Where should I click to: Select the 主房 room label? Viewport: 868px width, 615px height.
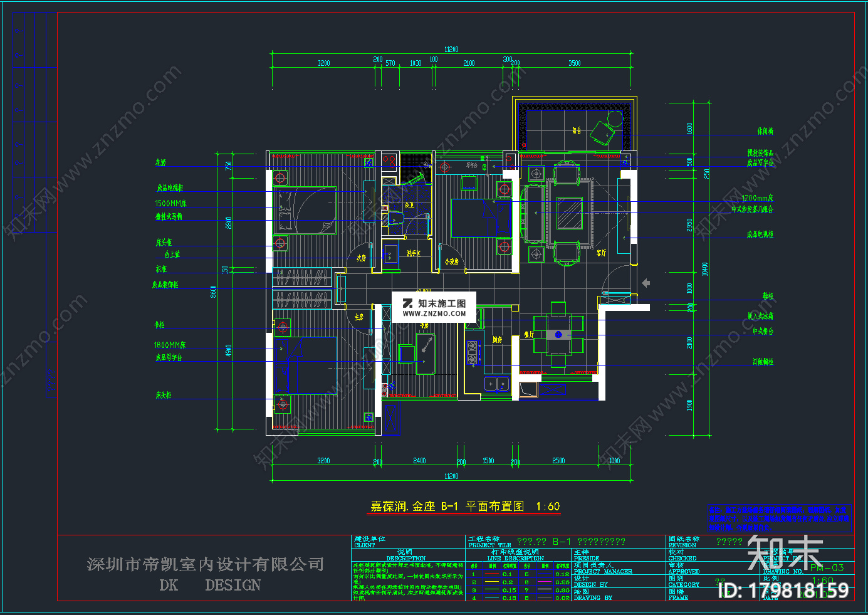pyautogui.click(x=359, y=317)
